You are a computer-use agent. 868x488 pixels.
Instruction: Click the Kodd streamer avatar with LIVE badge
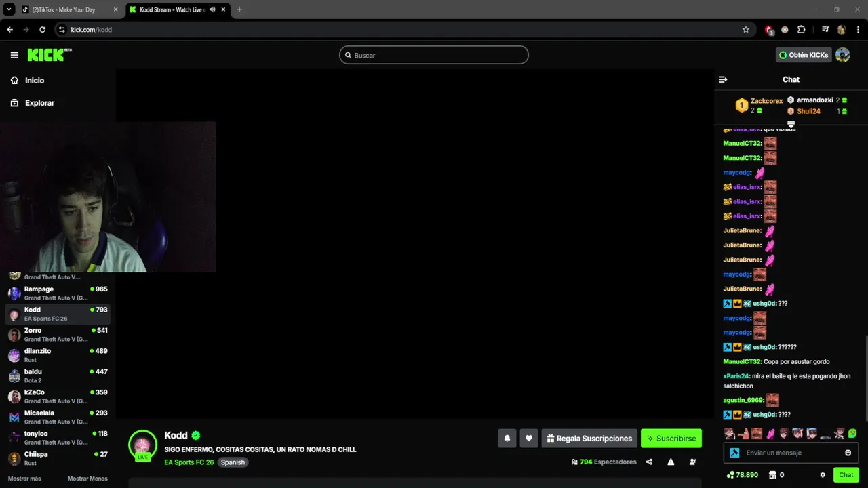142,445
